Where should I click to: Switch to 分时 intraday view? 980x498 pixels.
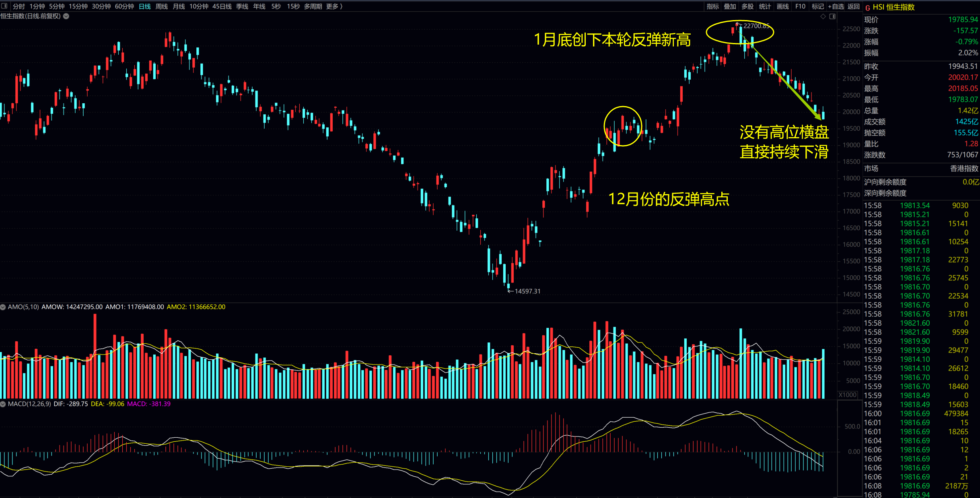click(19, 6)
